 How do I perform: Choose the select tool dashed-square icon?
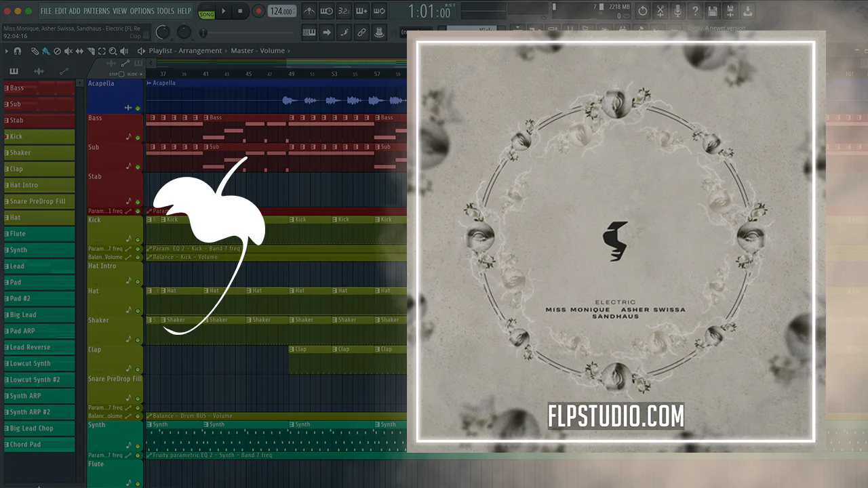[x=102, y=51]
